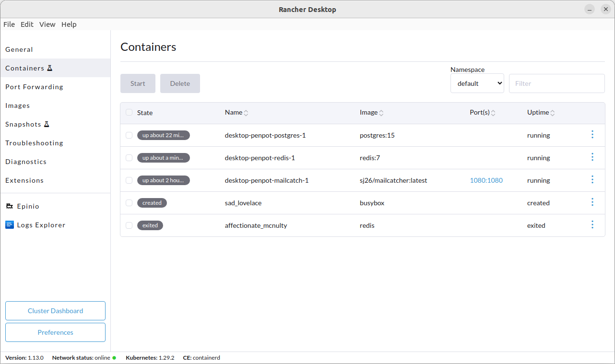The width and height of the screenshot is (615, 364).
Task: Click the Logs Explorer icon
Action: pos(10,225)
